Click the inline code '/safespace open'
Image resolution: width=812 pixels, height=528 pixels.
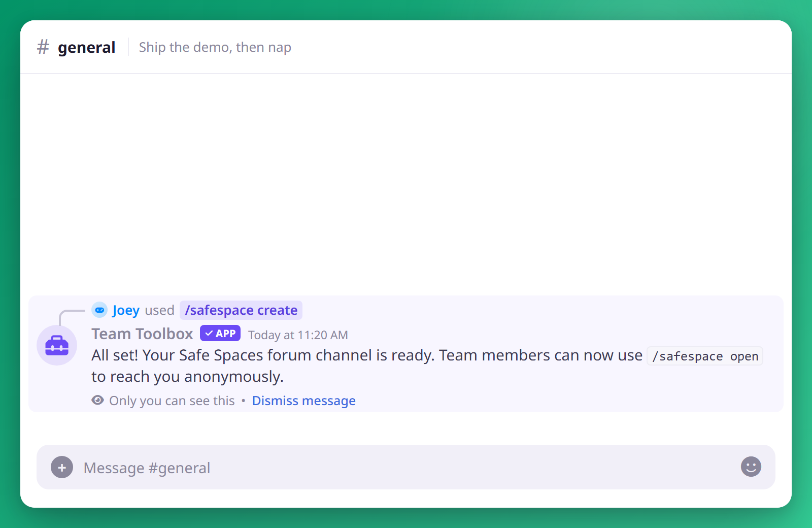(x=705, y=356)
